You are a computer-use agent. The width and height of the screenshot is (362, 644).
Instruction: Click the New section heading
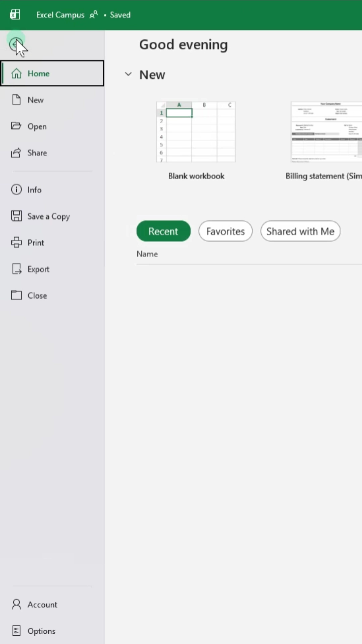click(x=152, y=74)
